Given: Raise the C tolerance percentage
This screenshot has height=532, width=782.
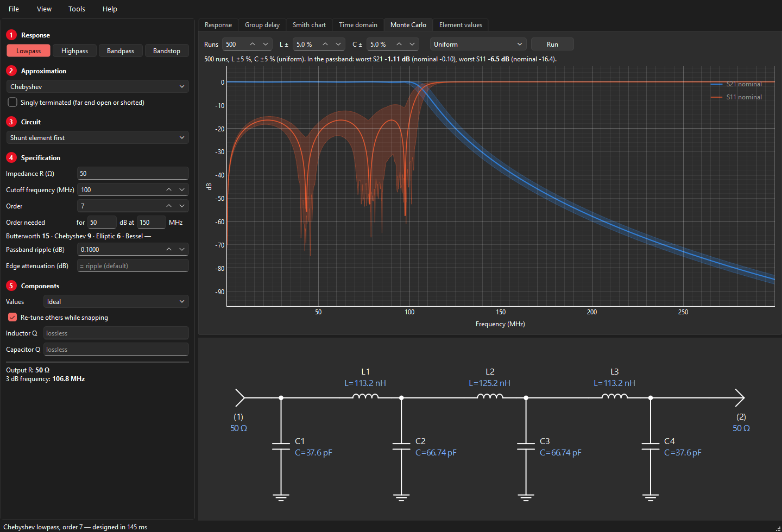Looking at the screenshot, I should pos(399,44).
